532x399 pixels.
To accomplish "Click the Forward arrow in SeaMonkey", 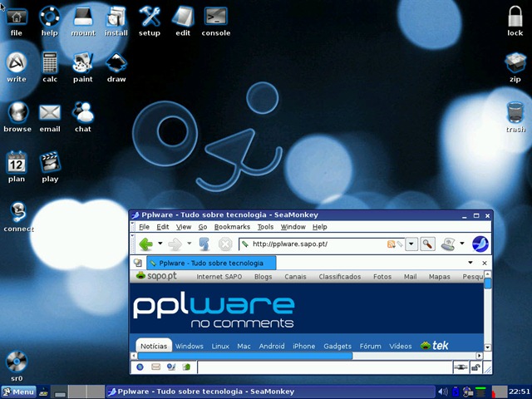I will point(175,244).
